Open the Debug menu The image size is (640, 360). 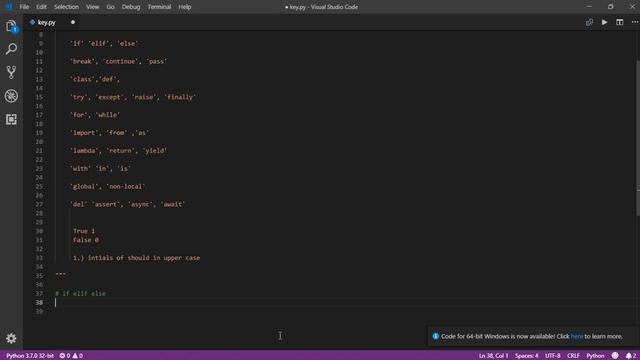[131, 7]
